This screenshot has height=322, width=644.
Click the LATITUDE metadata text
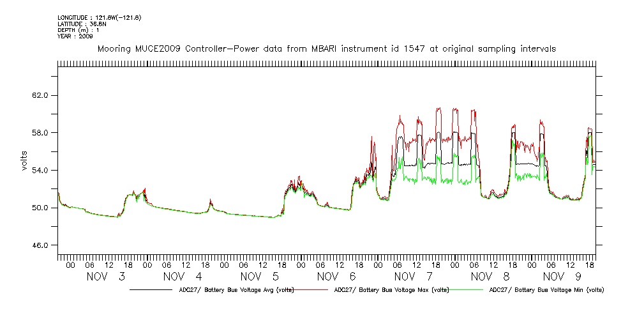tap(81, 24)
